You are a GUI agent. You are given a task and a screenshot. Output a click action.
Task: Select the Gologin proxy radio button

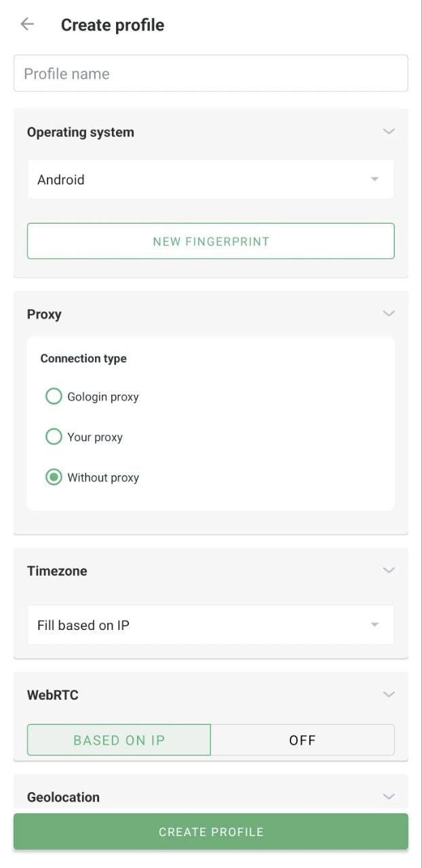coord(54,396)
